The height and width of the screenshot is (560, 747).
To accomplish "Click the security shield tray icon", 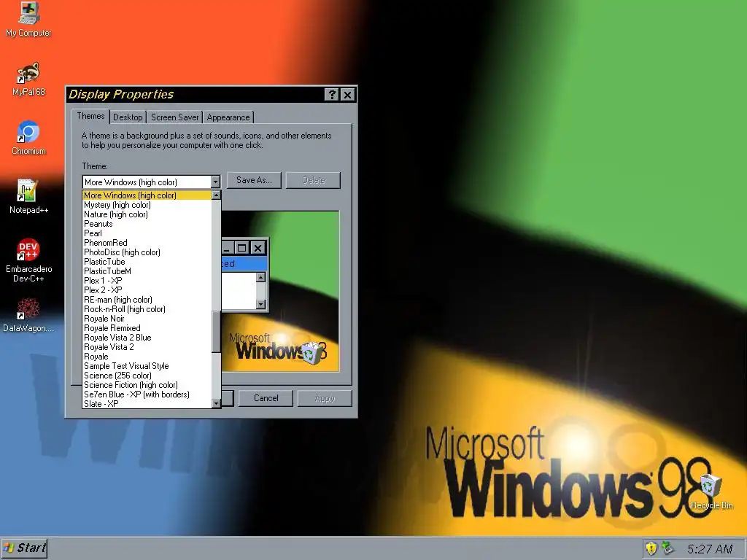I will pos(651,548).
